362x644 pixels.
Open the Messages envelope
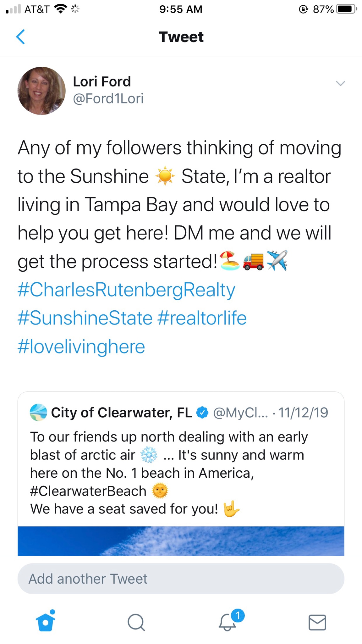click(x=317, y=622)
